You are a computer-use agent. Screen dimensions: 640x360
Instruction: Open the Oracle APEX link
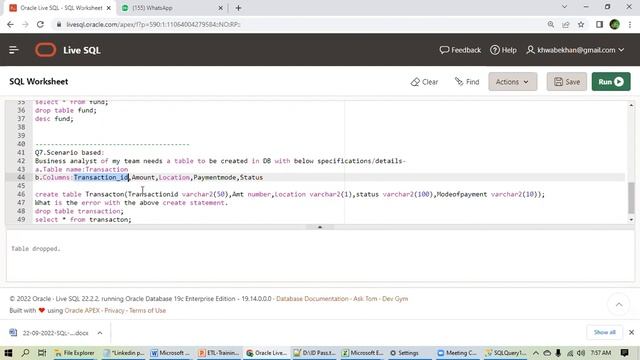(82, 311)
